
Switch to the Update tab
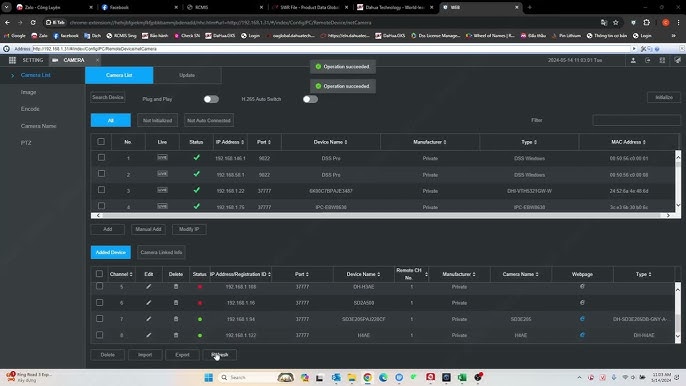coord(187,75)
